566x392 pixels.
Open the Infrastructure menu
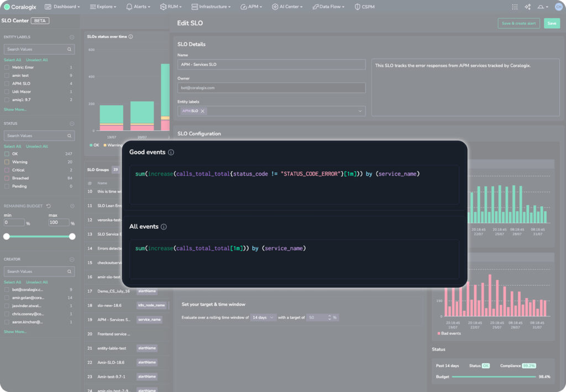211,7
